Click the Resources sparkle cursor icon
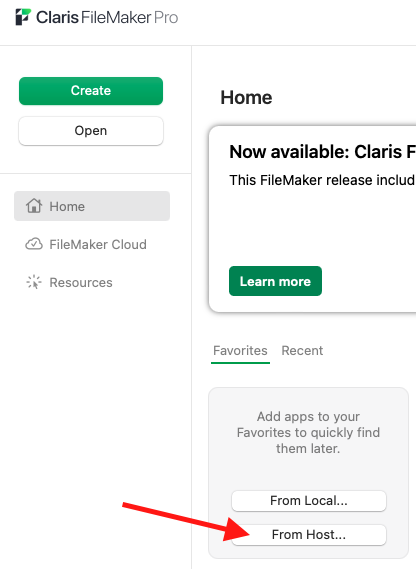416x569 pixels. (34, 282)
